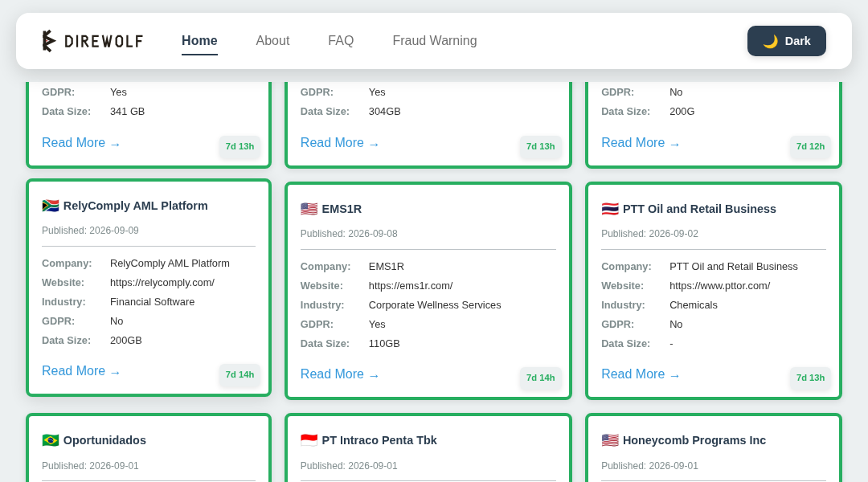Open Read More on 200G card

coord(641,143)
